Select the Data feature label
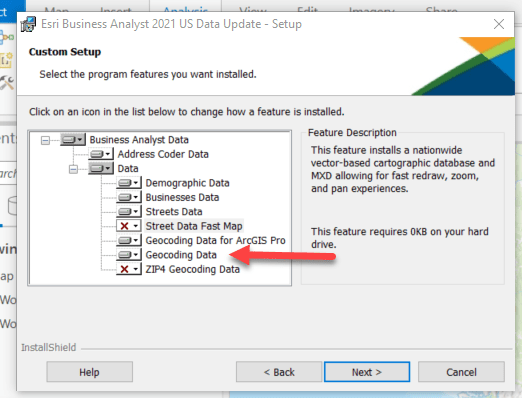The width and height of the screenshot is (522, 398). click(128, 168)
